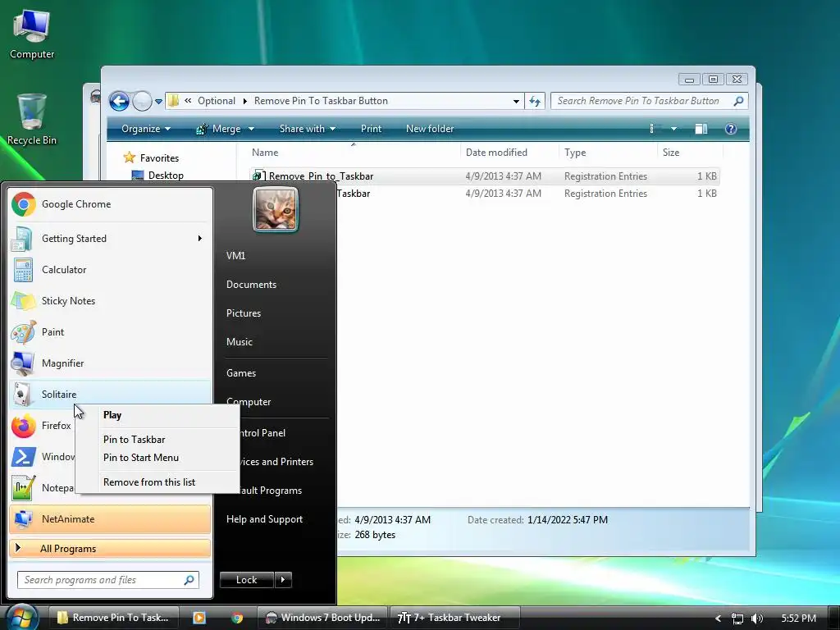Refresh the Explorer address bar
This screenshot has width=840, height=630.
pyautogui.click(x=535, y=101)
